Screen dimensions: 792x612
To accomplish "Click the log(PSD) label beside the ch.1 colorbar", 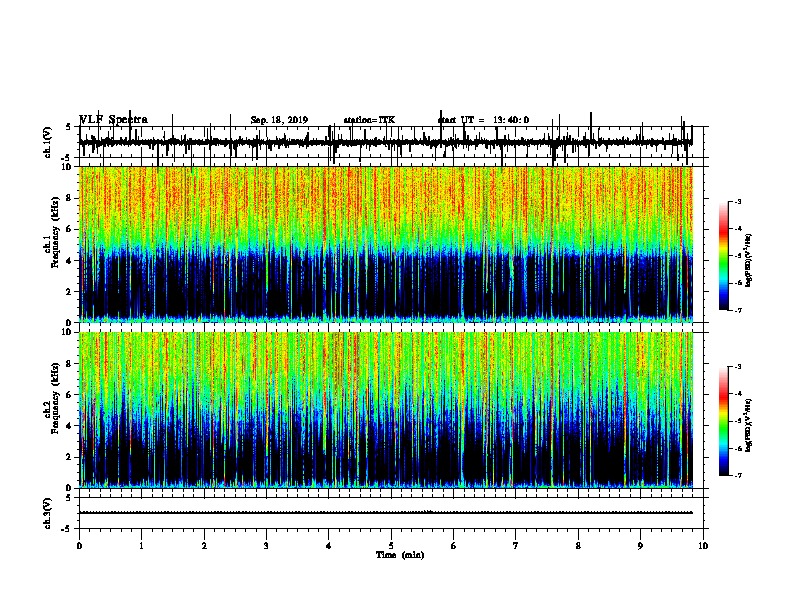I will coord(749,260).
